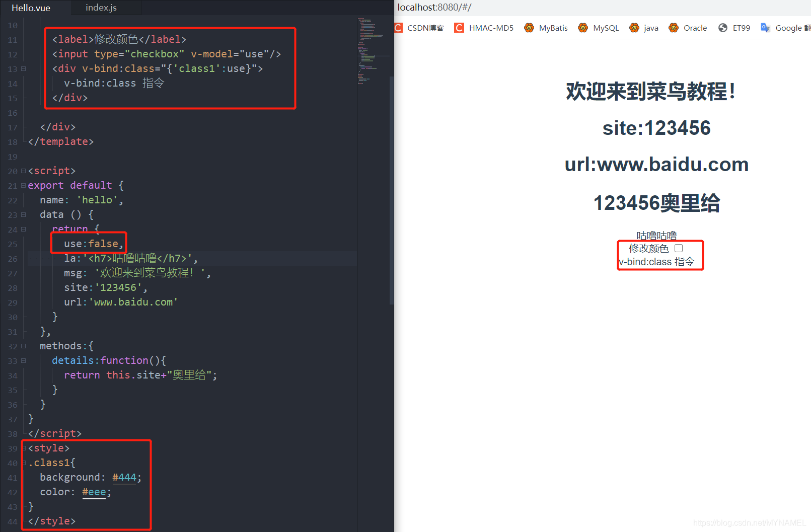Viewport: 811px width, 532px height.
Task: Tick the 修改颜色 checkbox in the browser
Action: pos(679,248)
